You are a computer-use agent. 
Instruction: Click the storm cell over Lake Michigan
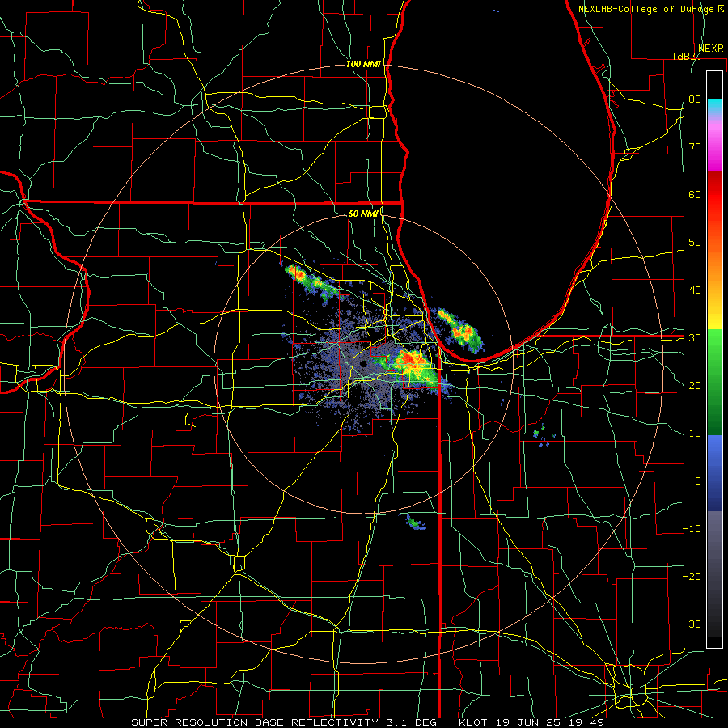459,330
